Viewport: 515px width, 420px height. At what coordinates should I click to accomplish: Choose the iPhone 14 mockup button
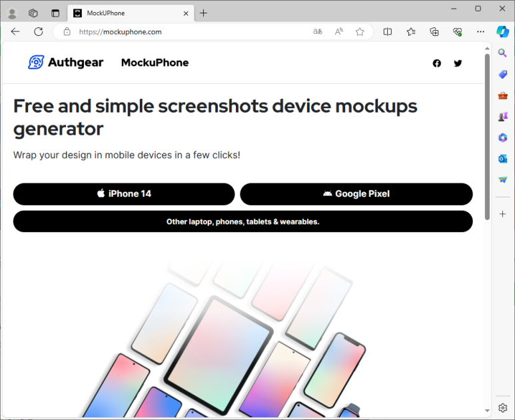[x=124, y=194]
